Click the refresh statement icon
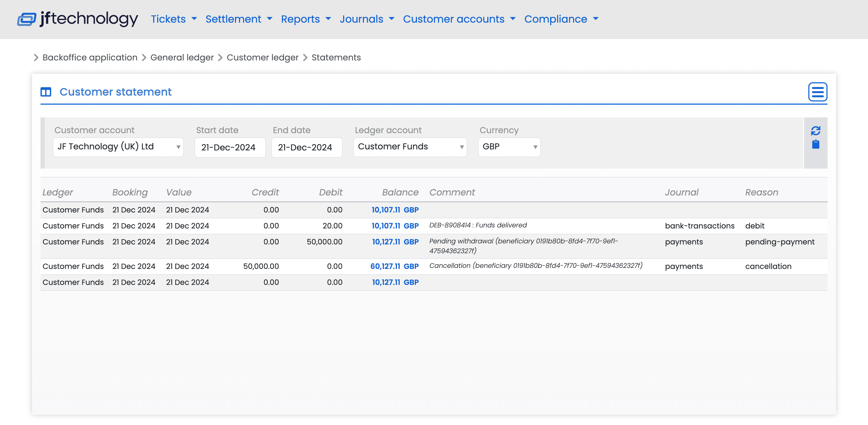868x425 pixels. pyautogui.click(x=816, y=131)
